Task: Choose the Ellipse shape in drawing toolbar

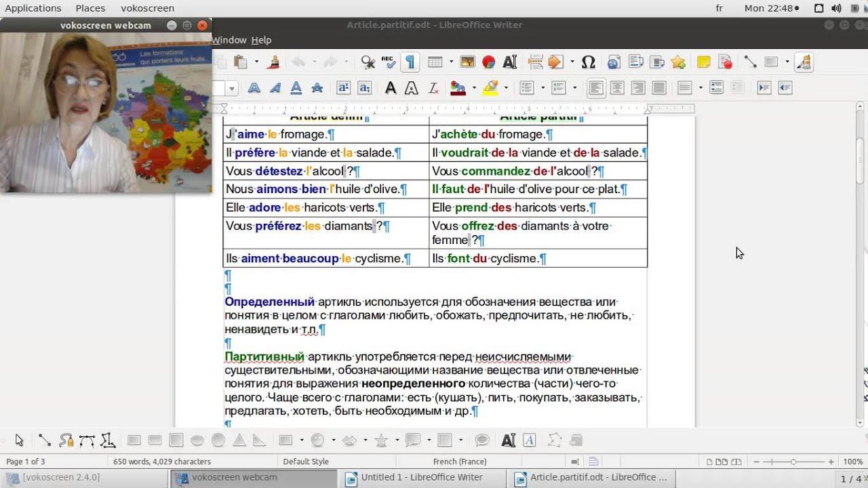Action: click(197, 441)
